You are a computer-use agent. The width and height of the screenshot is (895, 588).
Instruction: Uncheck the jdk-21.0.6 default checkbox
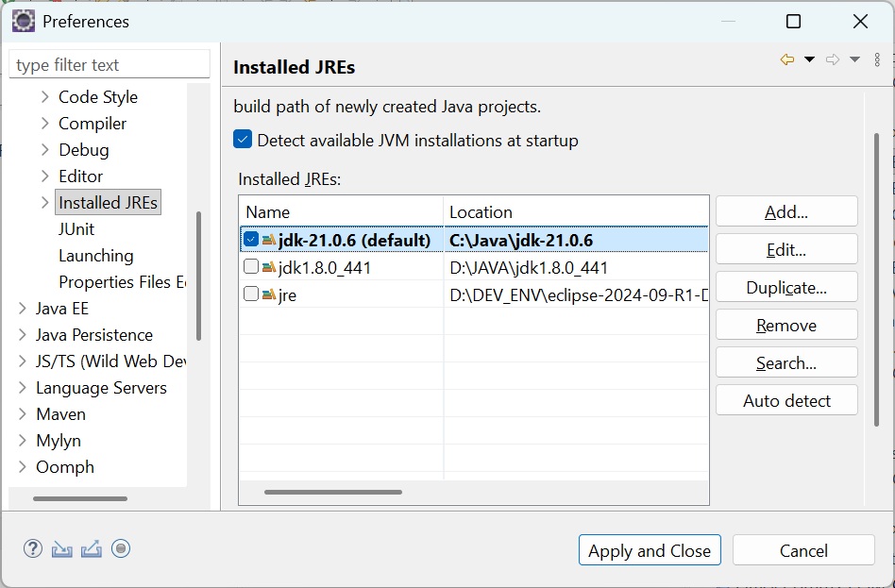(x=250, y=239)
